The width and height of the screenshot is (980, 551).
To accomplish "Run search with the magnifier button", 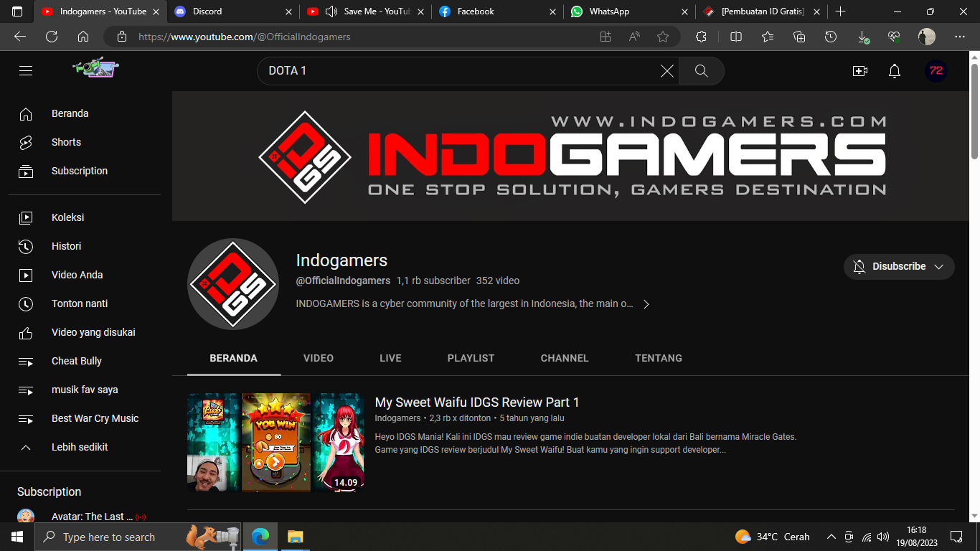I will click(x=702, y=71).
